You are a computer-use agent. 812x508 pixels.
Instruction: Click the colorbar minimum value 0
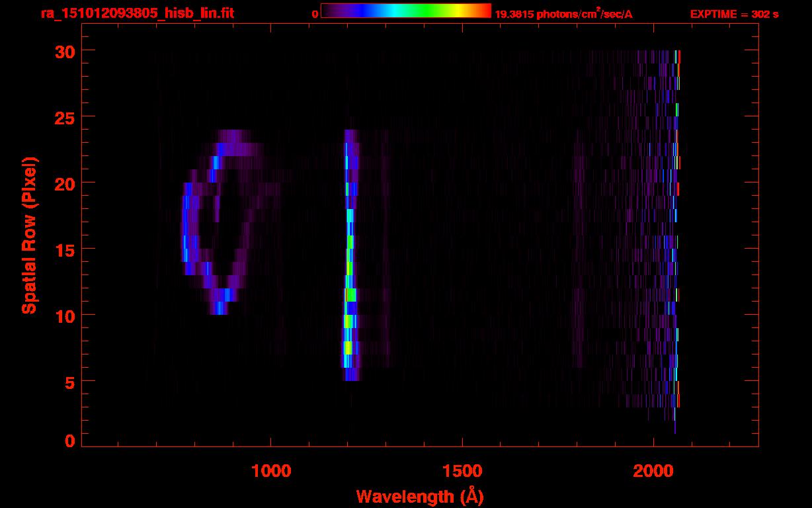coord(315,14)
